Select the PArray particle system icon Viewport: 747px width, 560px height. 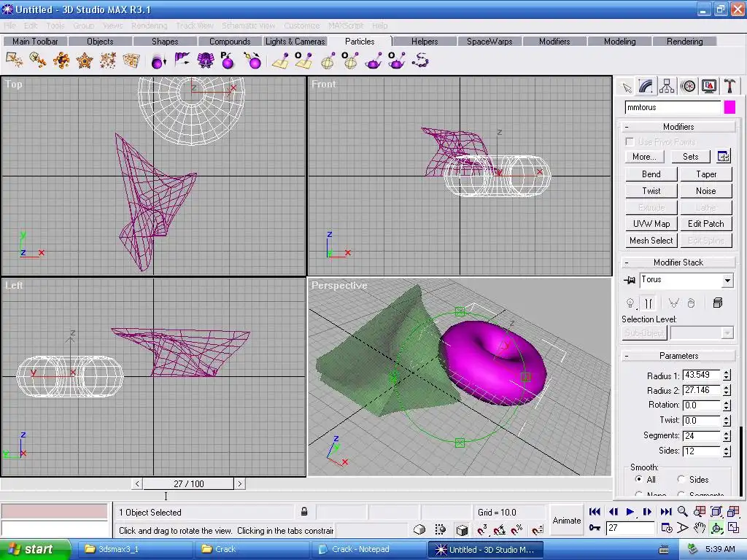tap(61, 60)
